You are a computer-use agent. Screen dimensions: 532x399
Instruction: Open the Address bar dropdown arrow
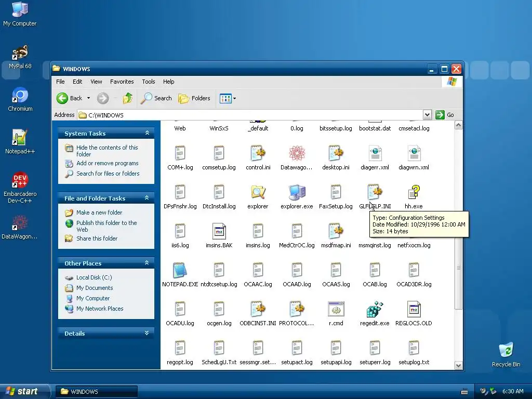coord(427,115)
